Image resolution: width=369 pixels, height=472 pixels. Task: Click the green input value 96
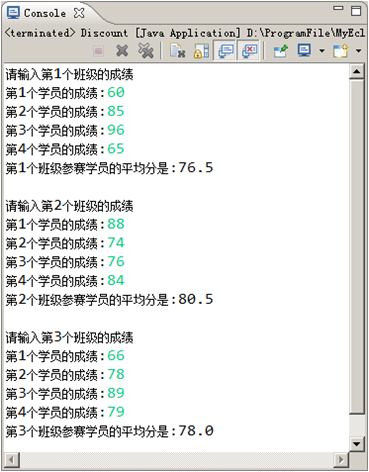[x=116, y=130]
